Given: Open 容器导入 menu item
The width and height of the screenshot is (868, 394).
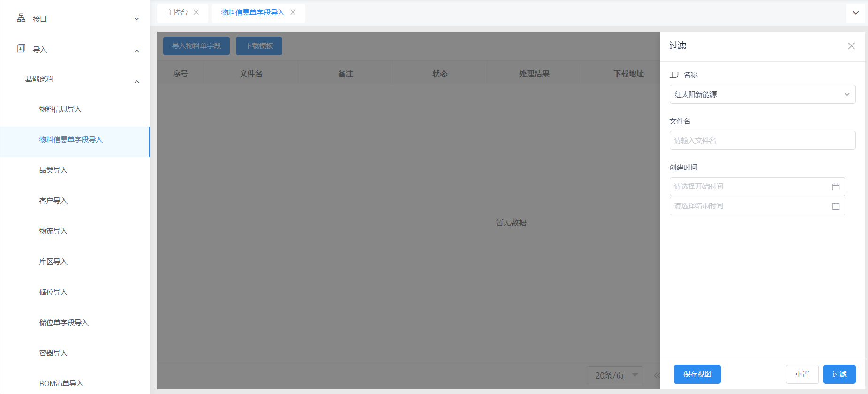Looking at the screenshot, I should 75,353.
